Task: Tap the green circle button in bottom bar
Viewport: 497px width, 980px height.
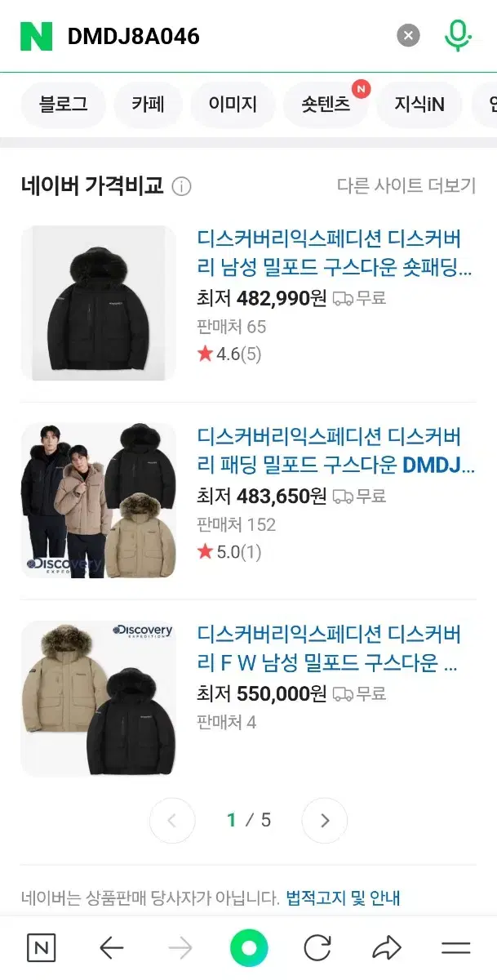Action: click(249, 947)
